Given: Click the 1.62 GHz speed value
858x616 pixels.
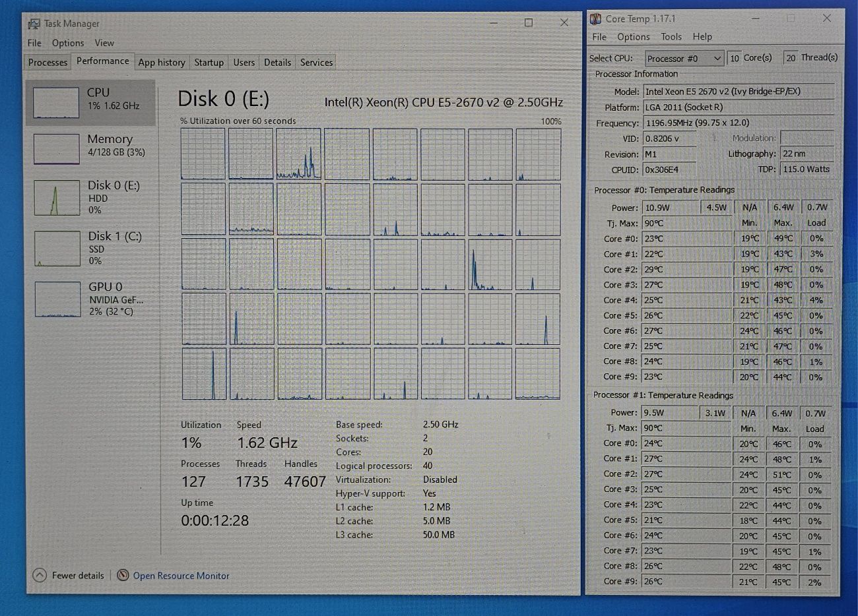Looking at the screenshot, I should (267, 443).
